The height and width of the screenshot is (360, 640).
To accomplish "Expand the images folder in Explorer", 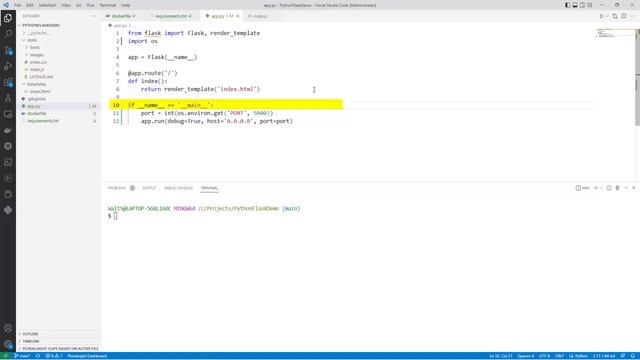I will click(x=35, y=55).
